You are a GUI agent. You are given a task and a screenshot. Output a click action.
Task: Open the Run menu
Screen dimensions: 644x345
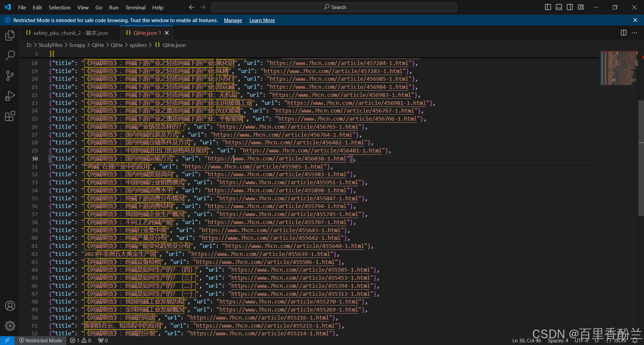(114, 7)
